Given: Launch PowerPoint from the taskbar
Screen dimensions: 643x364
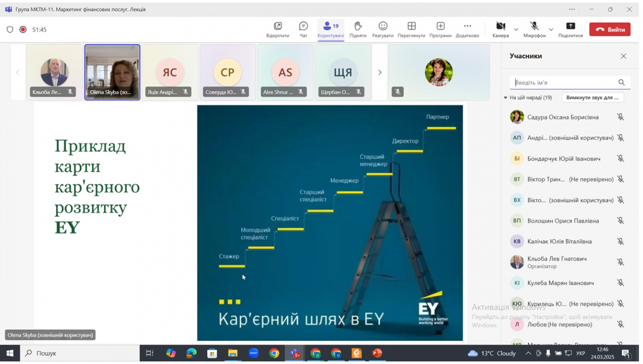Looking at the screenshot, I should pos(377,353).
